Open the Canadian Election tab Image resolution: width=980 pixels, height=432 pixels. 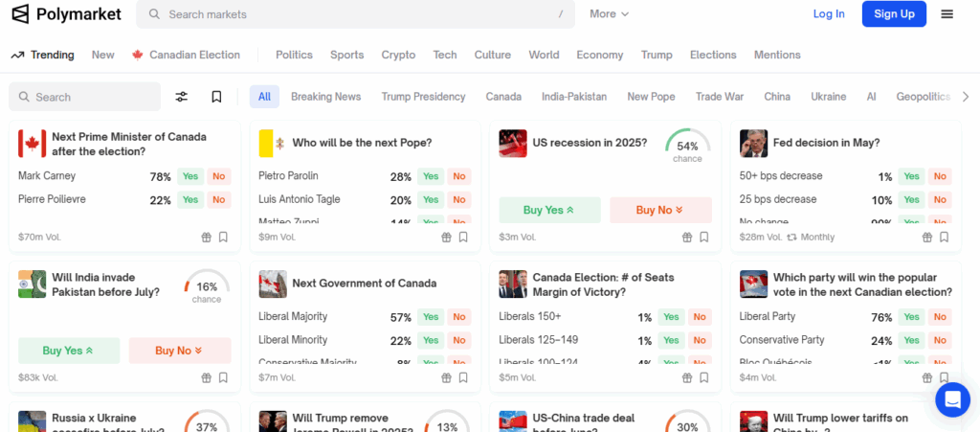click(x=187, y=55)
